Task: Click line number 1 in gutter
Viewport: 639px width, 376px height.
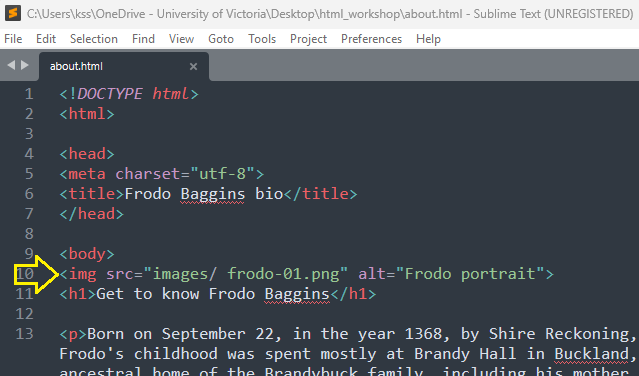Action: (x=29, y=94)
